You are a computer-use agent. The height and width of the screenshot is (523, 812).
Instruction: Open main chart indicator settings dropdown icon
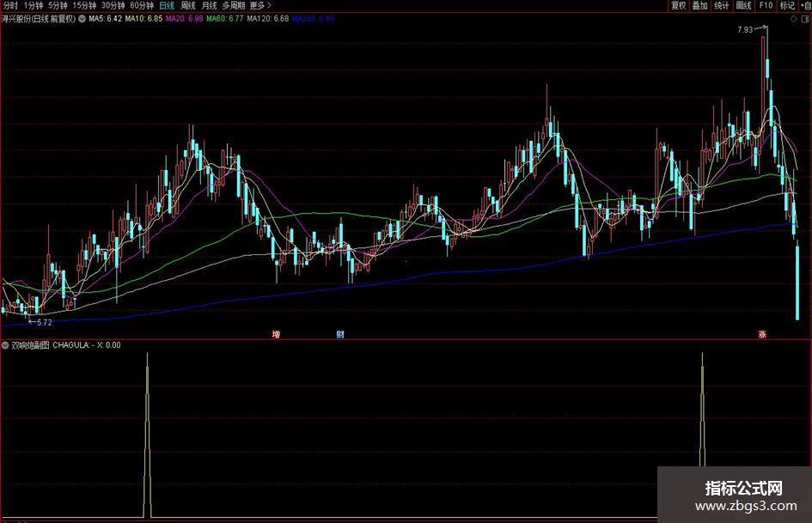pyautogui.click(x=82, y=19)
